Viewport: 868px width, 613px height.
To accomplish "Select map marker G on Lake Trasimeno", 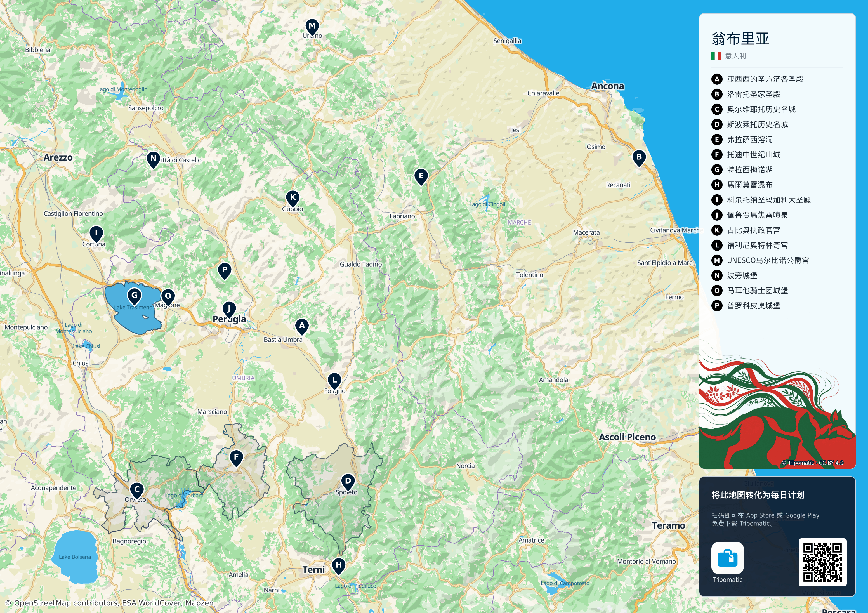I will point(134,296).
